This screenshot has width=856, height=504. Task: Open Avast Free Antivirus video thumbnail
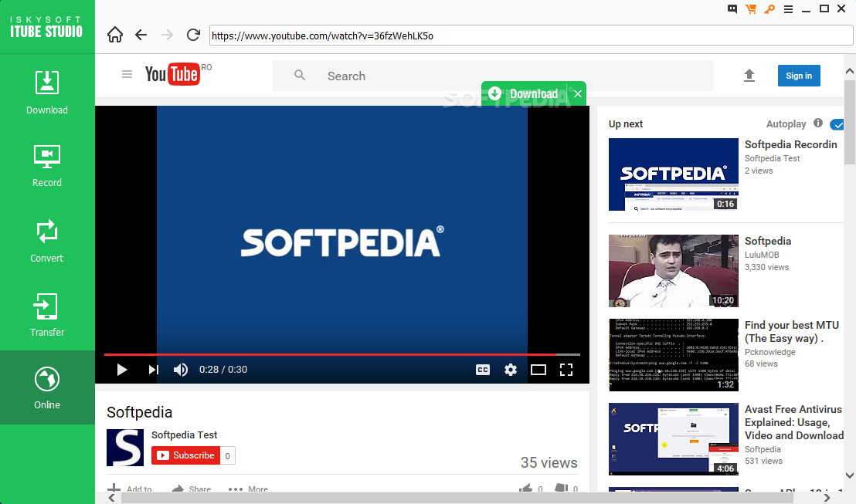[x=674, y=439]
